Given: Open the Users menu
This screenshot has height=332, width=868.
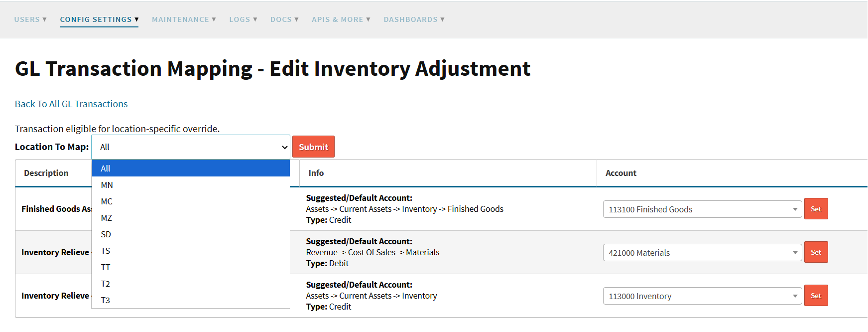Looking at the screenshot, I should pyautogui.click(x=30, y=19).
